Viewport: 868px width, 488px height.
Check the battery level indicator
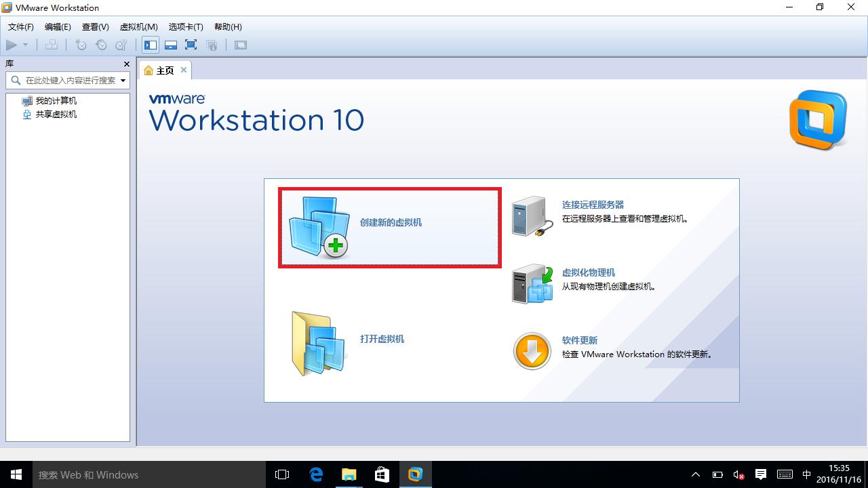coord(717,474)
